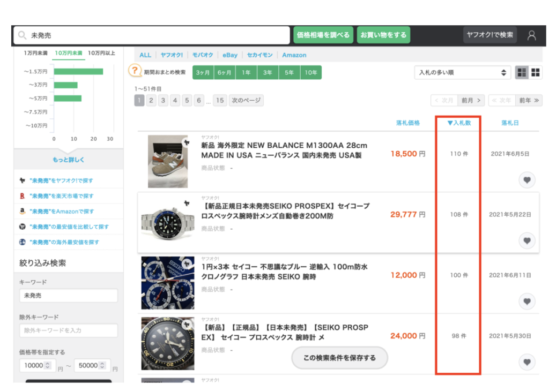Click この検索条件を保存する button
The image size is (549, 392).
[x=339, y=358]
